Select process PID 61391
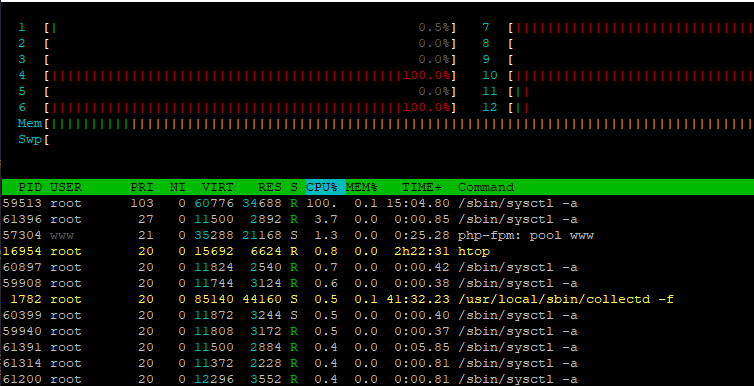The height and width of the screenshot is (386, 754). (378, 347)
